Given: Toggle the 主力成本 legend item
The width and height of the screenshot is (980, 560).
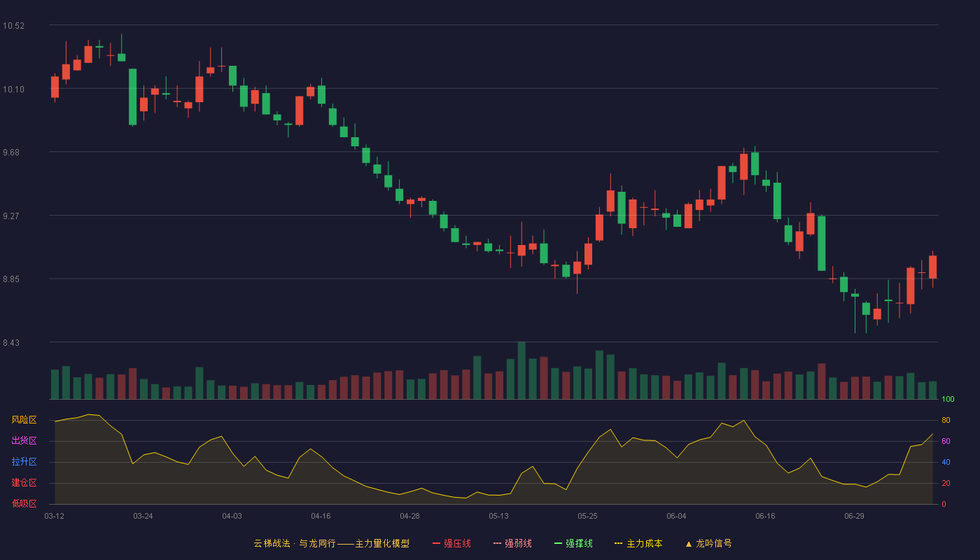Looking at the screenshot, I should [x=638, y=543].
